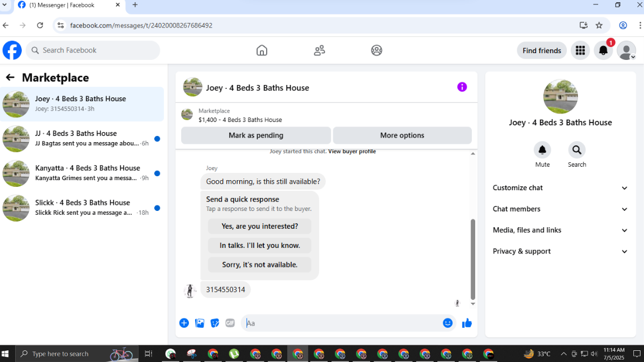Open the $1,400 Marketplace listing link
This screenshot has width=644, height=362.
[x=240, y=120]
